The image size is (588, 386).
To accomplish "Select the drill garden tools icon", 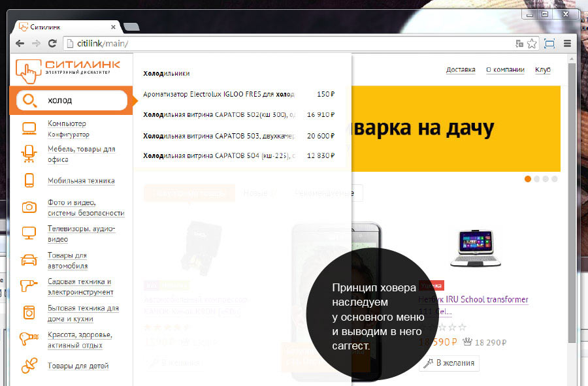I will click(29, 286).
